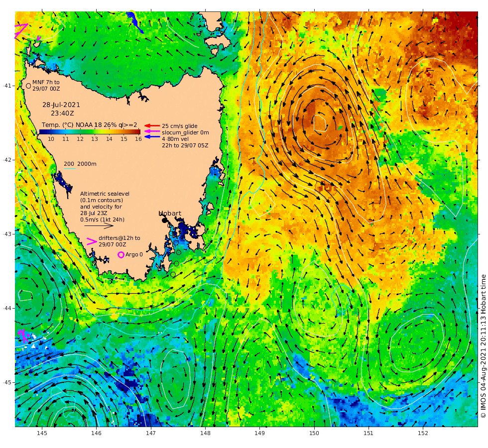Click the '146' longitude axis label
Screen dimensions: 488x448
[x=97, y=433]
